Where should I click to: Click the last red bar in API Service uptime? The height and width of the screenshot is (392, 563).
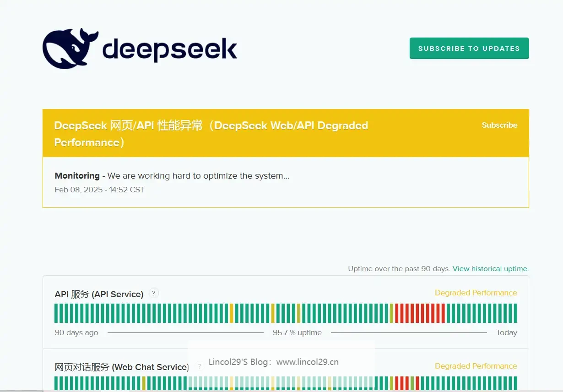coord(443,313)
